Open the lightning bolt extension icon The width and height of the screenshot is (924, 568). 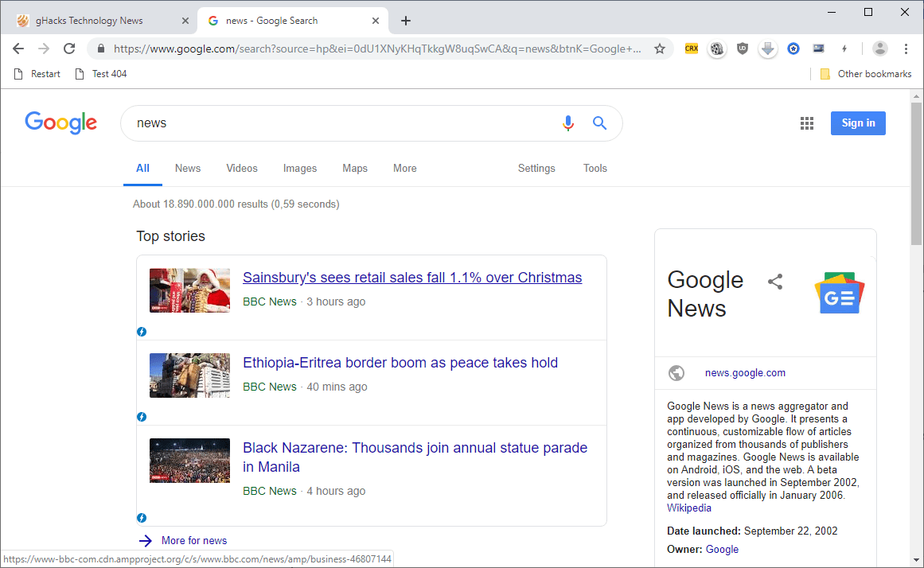click(844, 49)
